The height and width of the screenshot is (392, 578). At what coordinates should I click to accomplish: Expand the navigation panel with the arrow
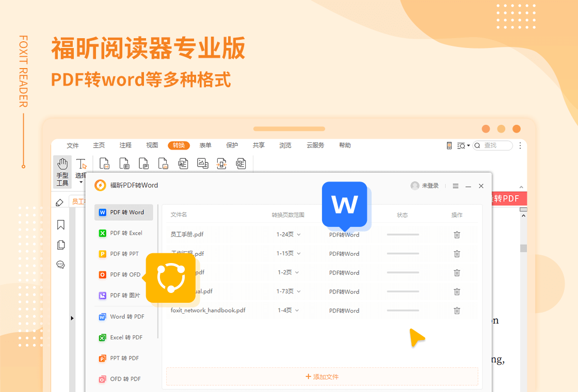[x=72, y=318]
